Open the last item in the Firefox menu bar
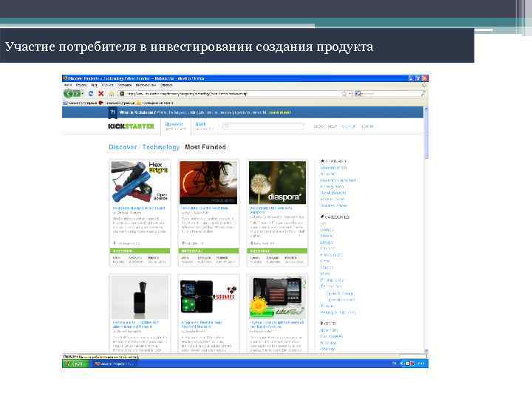This screenshot has width=532, height=399. coord(166,85)
